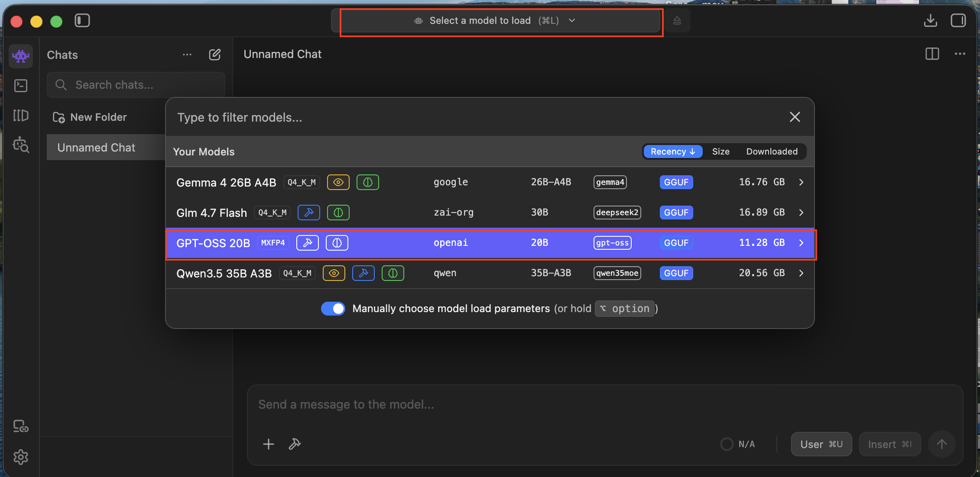This screenshot has width=980, height=477.
Task: Expand the Qwen3.5 35B A3B row chevron
Action: tap(802, 273)
